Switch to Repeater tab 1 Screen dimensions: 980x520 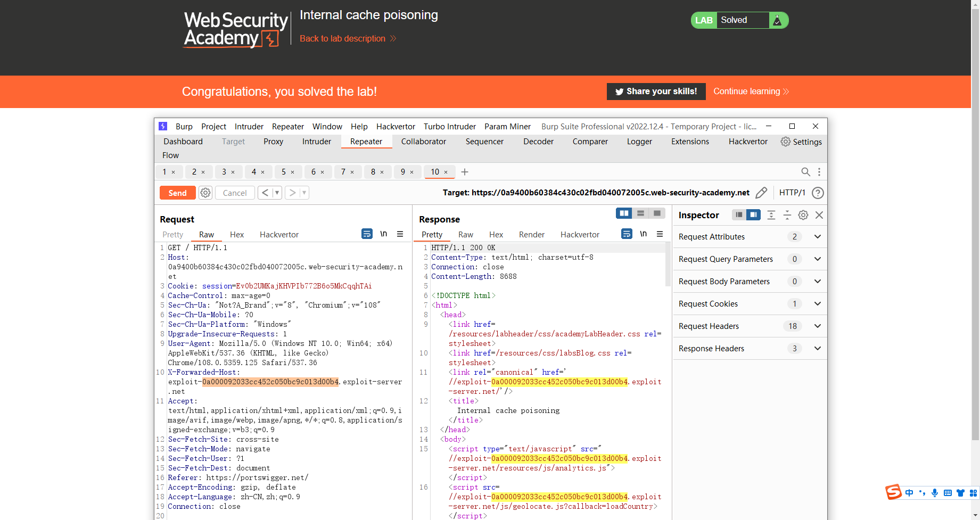(164, 172)
